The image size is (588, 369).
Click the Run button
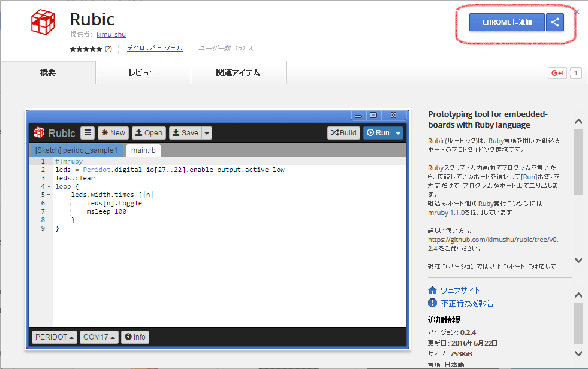point(378,133)
